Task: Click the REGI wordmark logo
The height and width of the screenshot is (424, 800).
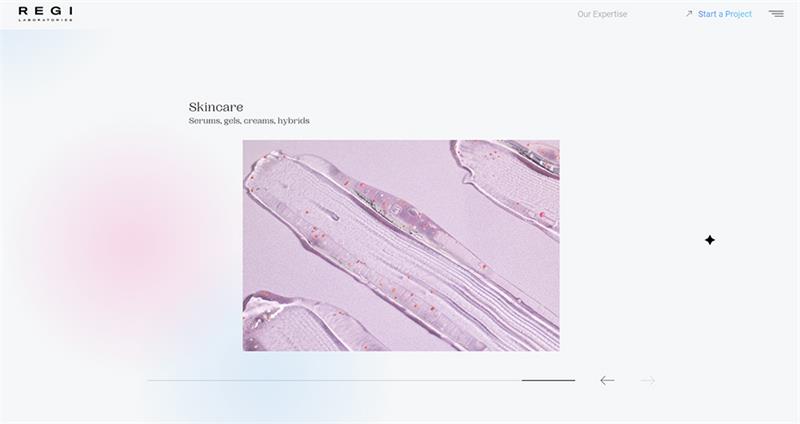Action: [45, 11]
